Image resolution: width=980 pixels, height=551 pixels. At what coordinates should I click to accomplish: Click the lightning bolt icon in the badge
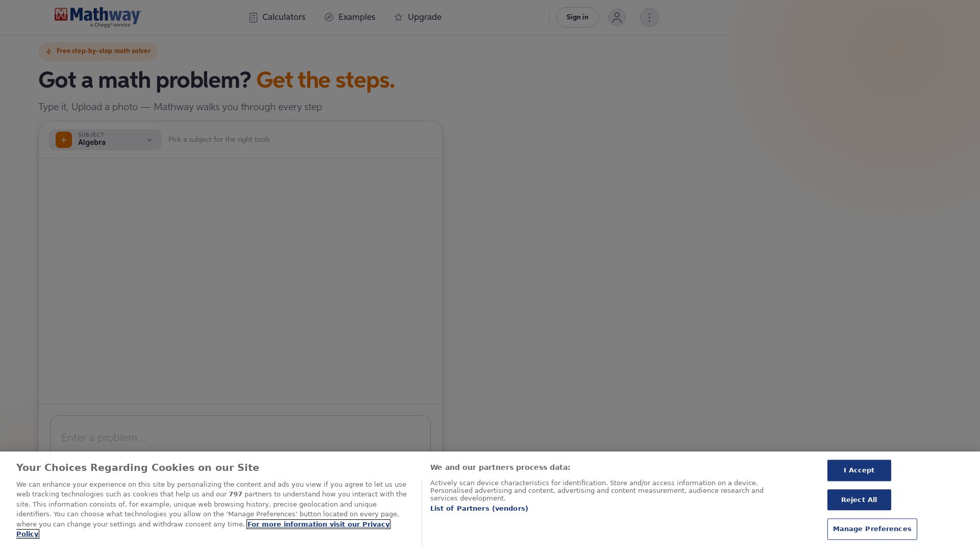(x=49, y=52)
